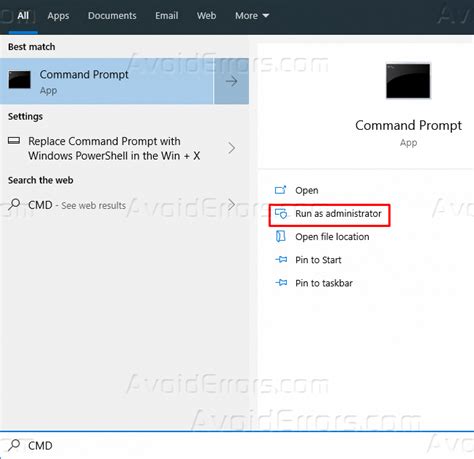Click Command Prompt icon in best match
Viewport: 474px width, 459px height.
coord(19,79)
